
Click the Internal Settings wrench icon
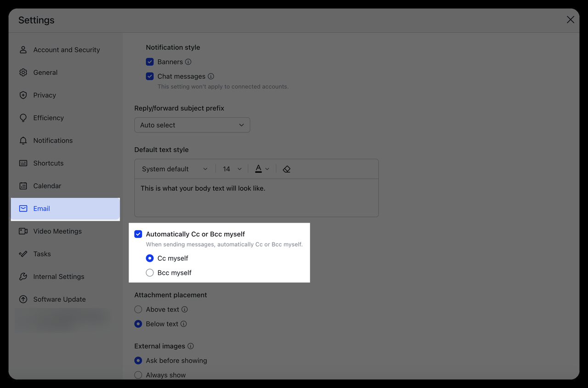tap(23, 276)
